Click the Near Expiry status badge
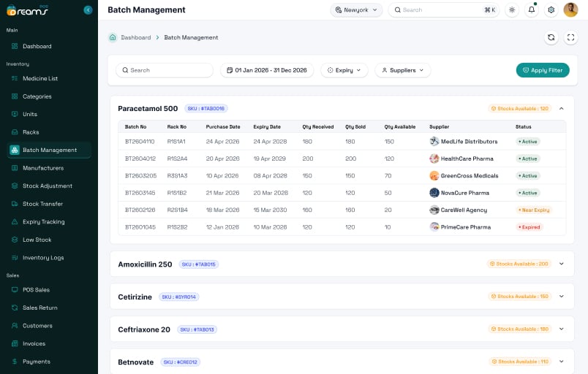The image size is (588, 374). (x=534, y=210)
